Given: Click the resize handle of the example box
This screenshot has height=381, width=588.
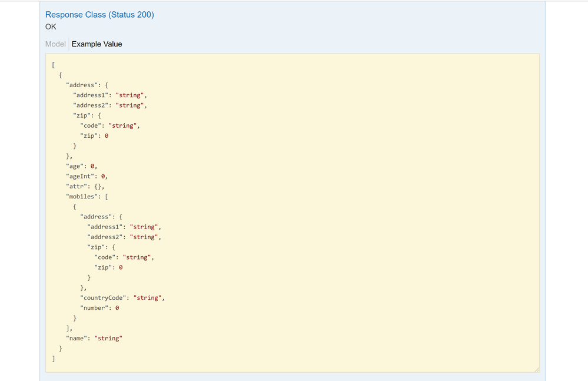Looking at the screenshot, I should [536, 369].
